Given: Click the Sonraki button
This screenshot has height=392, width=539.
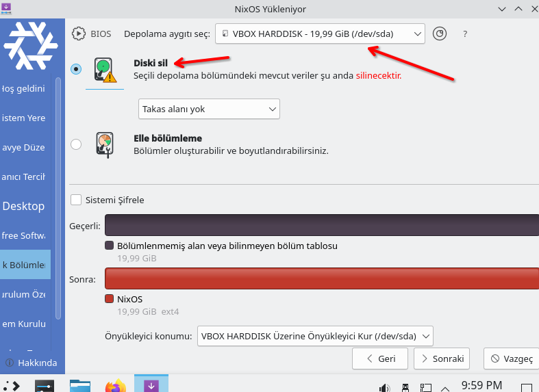Looking at the screenshot, I should tap(442, 358).
